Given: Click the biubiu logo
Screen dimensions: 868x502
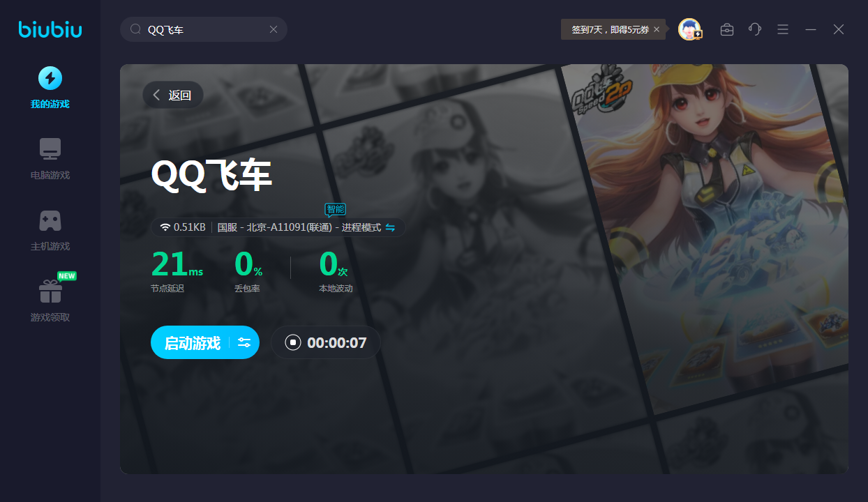Looking at the screenshot, I should coord(50,29).
